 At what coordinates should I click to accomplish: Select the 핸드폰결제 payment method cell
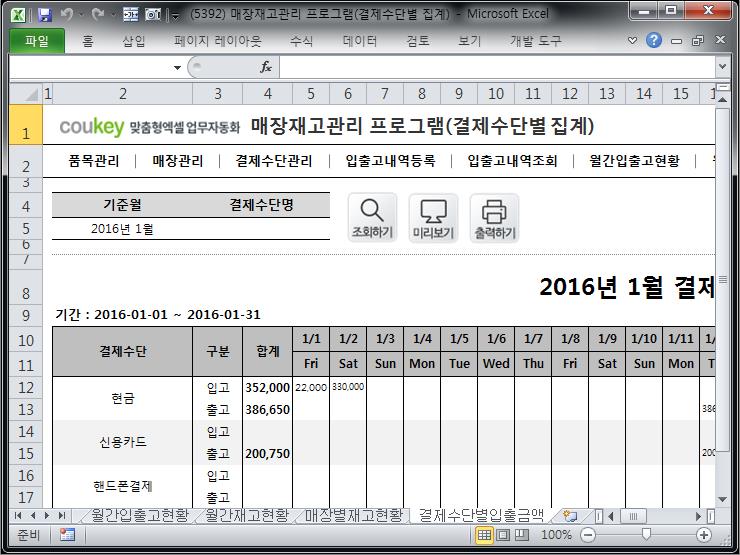click(123, 486)
